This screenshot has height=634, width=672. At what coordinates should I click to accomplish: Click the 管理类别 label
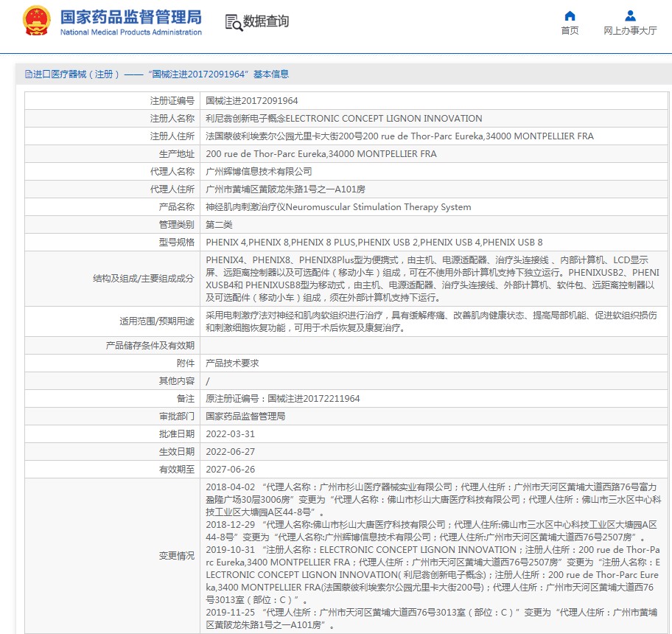tap(177, 225)
